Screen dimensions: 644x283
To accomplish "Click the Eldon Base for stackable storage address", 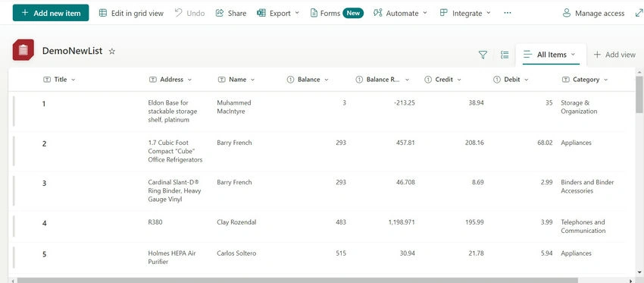I will pos(173,111).
